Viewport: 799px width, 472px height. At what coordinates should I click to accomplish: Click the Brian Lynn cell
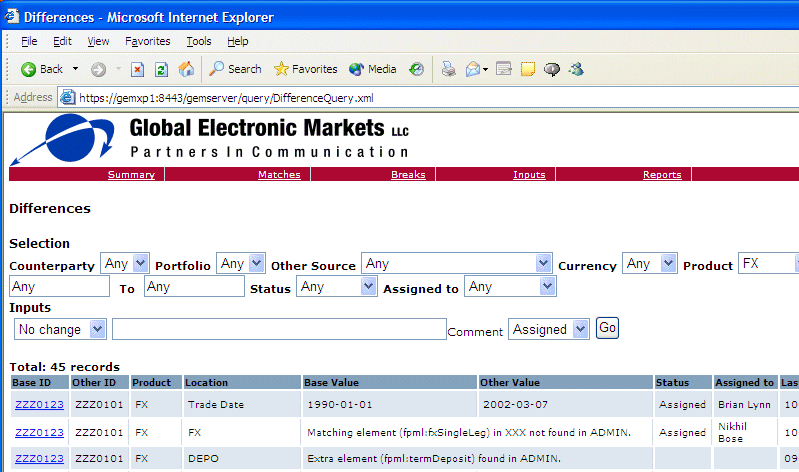[744, 405]
